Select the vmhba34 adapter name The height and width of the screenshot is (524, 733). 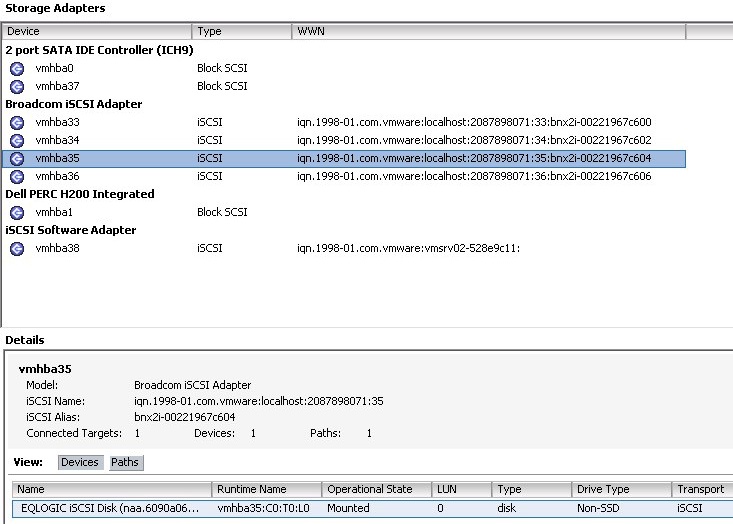click(x=57, y=140)
